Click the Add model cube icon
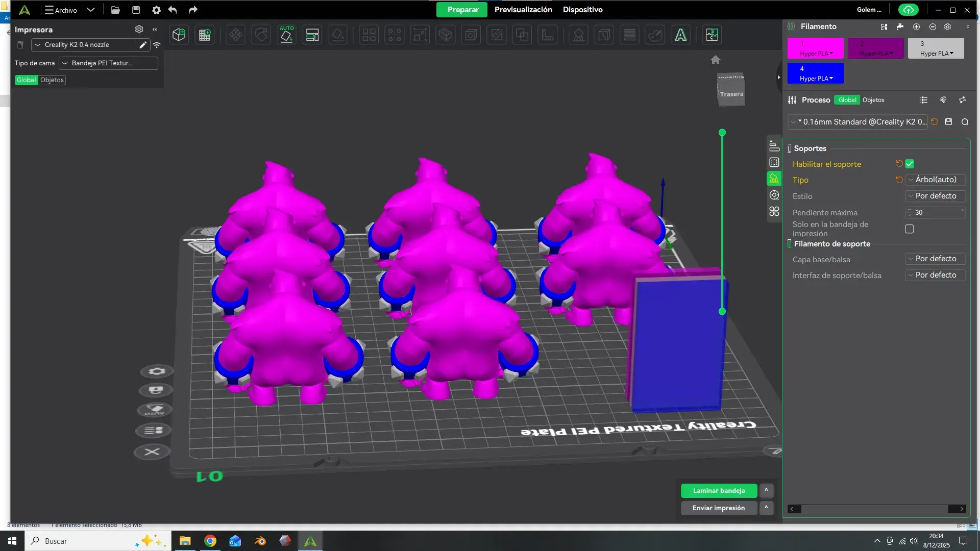 tap(179, 35)
